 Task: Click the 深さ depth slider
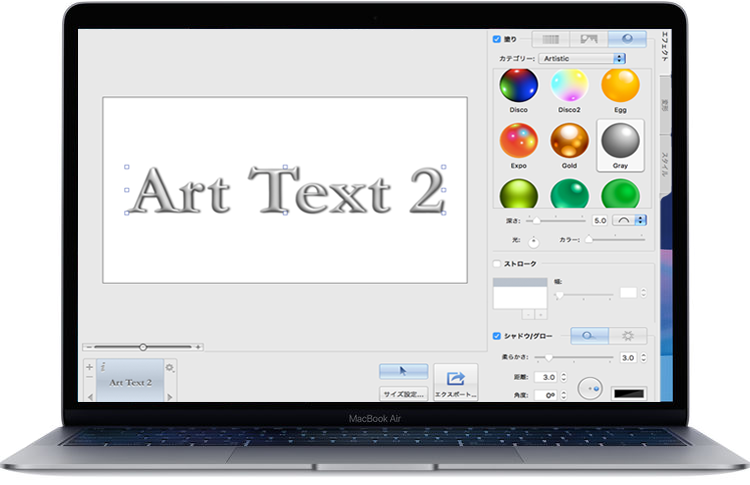tap(556, 220)
